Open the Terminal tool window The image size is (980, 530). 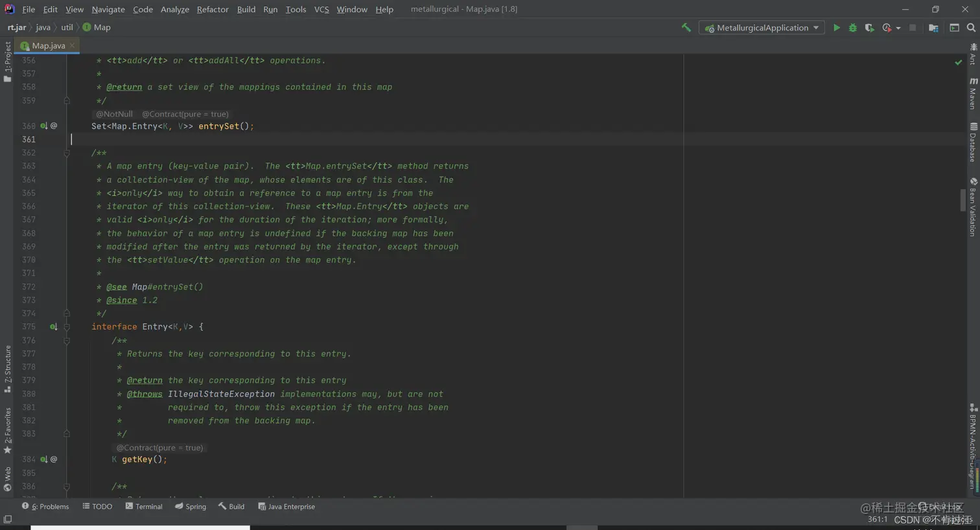tap(144, 507)
